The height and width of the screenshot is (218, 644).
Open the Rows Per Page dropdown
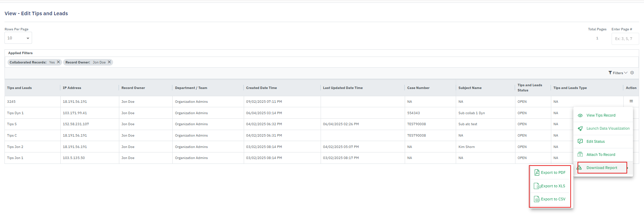18,38
